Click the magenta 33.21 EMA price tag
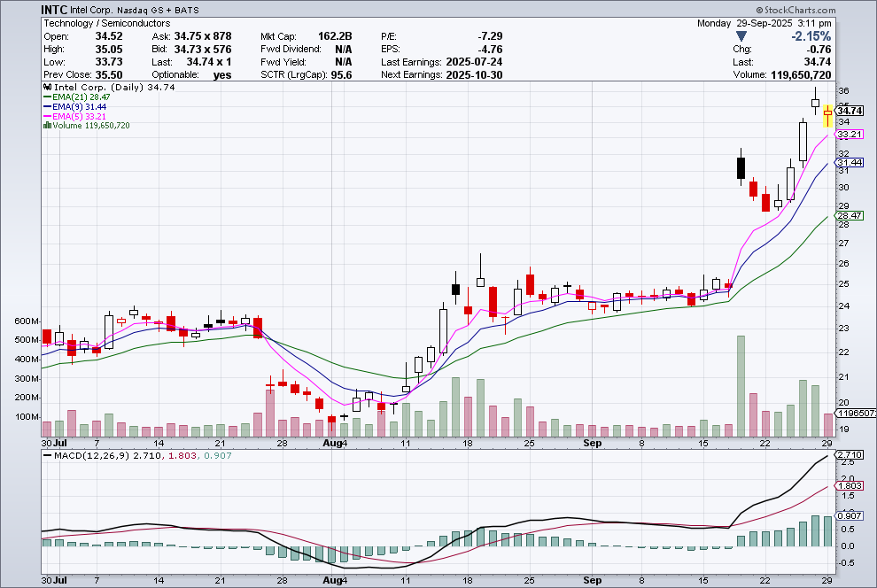The image size is (877, 588). [x=850, y=134]
